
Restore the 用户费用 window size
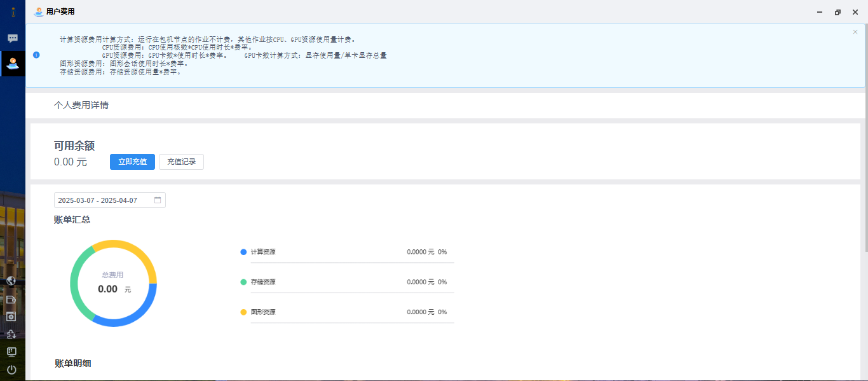coord(837,12)
